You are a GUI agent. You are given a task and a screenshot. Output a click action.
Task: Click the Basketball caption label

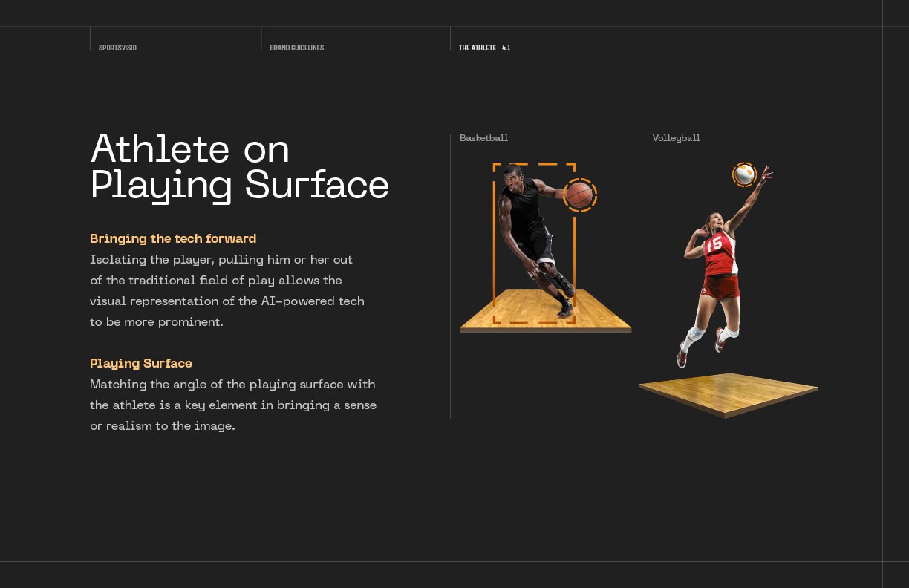click(483, 138)
